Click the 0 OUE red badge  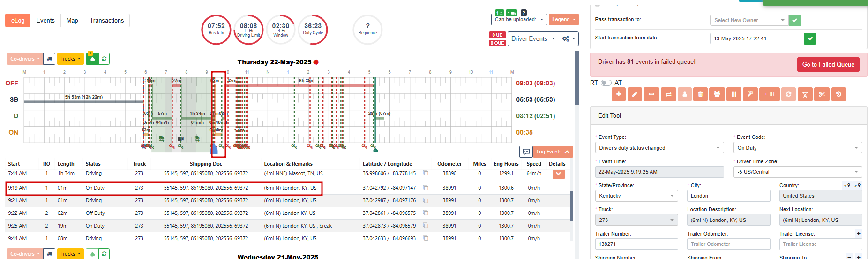tap(497, 43)
